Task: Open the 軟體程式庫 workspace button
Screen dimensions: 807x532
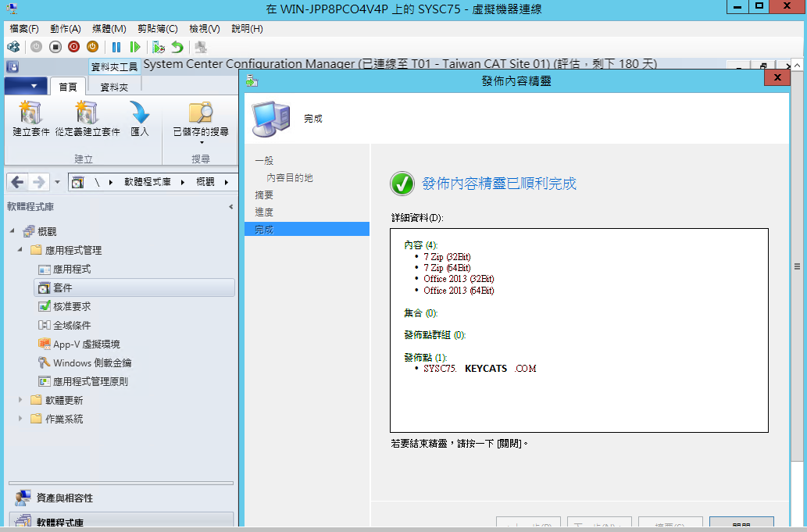Action: (x=121, y=521)
